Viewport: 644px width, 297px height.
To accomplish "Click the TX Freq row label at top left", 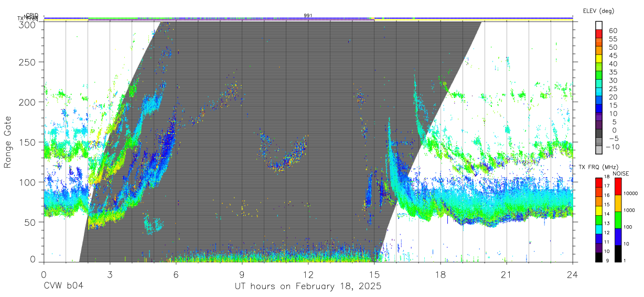I will 28,19.
